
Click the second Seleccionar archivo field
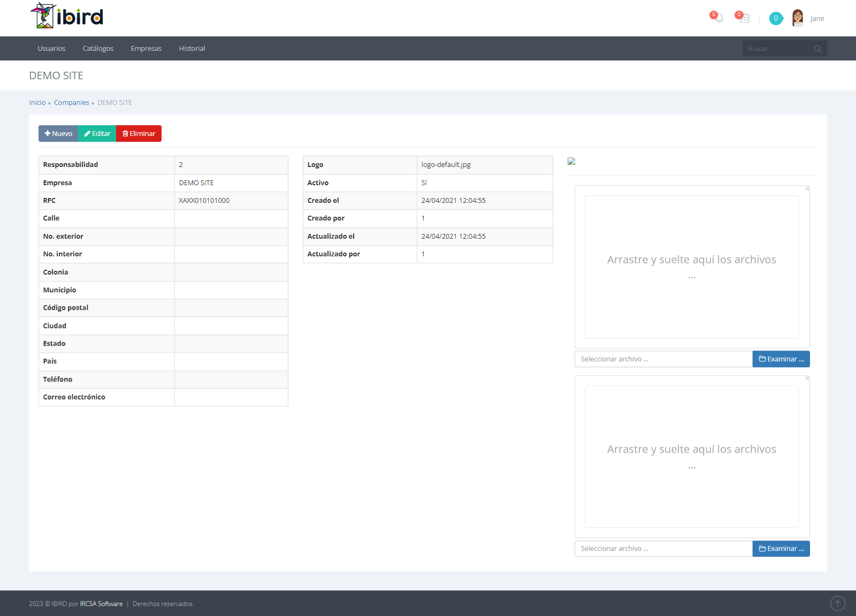coord(663,549)
